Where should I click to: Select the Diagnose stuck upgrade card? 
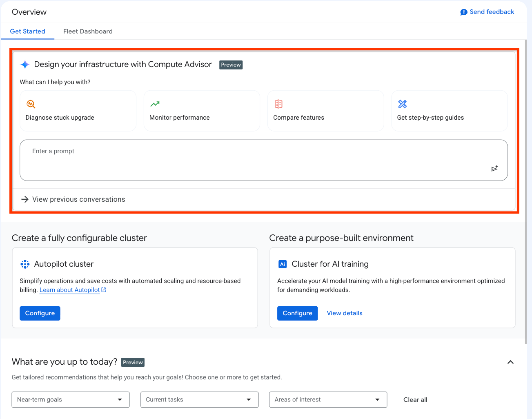point(78,111)
